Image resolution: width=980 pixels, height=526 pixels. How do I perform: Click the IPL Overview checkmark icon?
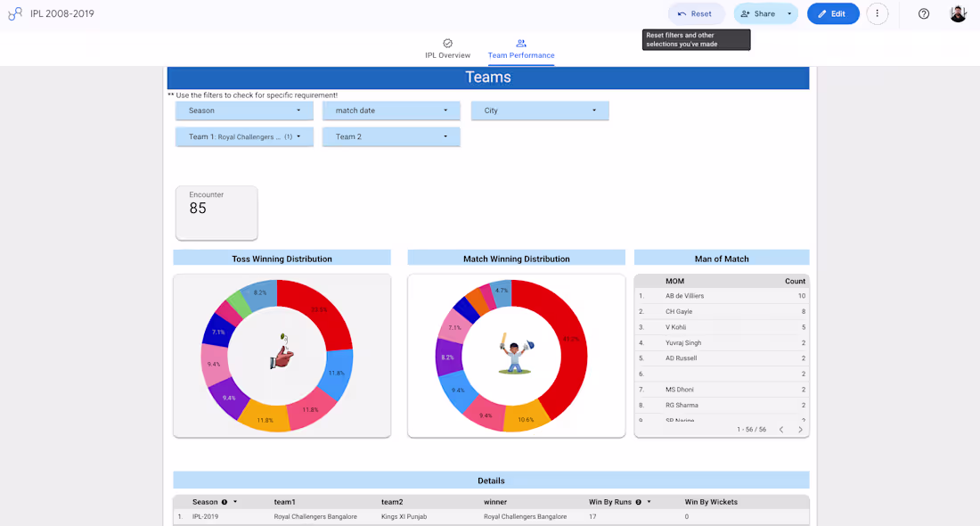point(447,43)
